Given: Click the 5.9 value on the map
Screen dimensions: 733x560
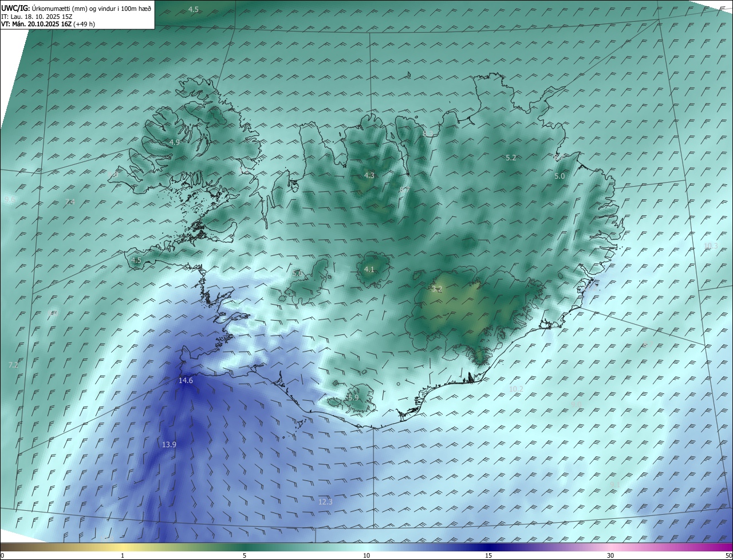Looking at the screenshot, I should click(353, 397).
